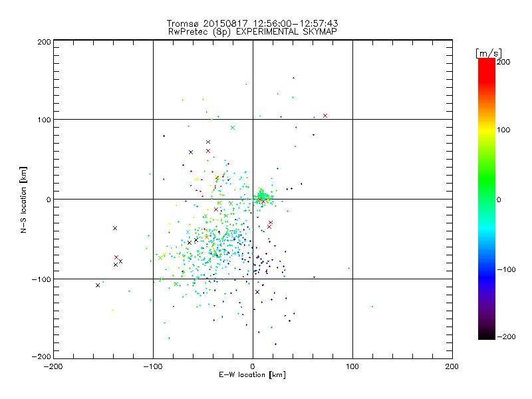
Task: Click N-S axis tick label '-100'
Action: pos(41,279)
